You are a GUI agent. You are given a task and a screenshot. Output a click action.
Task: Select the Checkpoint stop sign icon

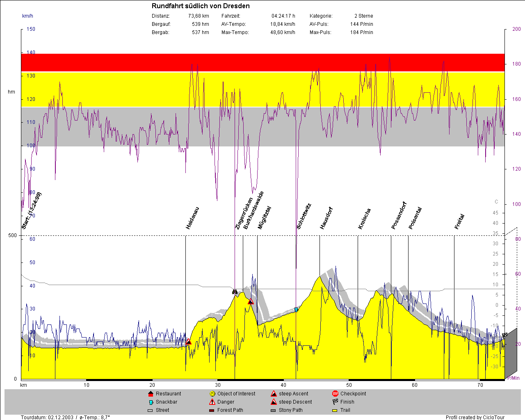click(335, 394)
